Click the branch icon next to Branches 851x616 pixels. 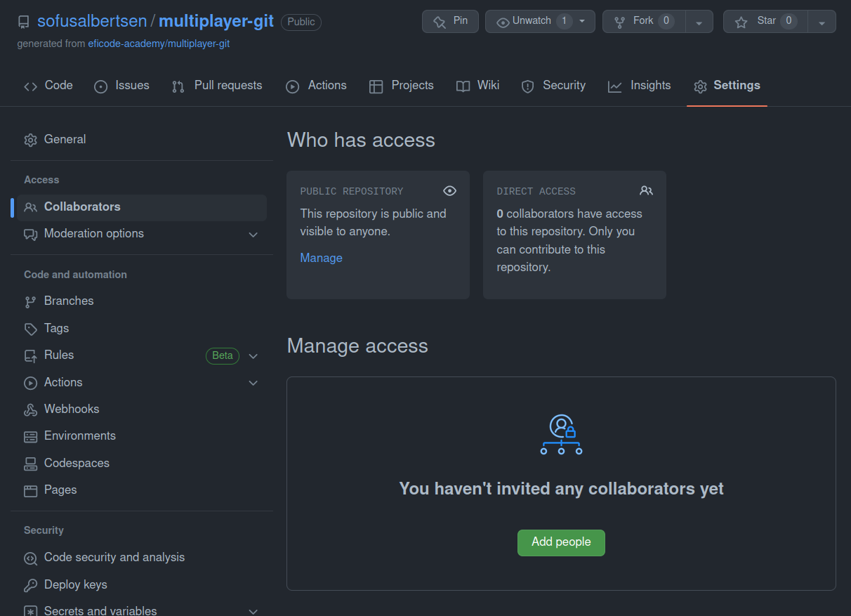30,301
